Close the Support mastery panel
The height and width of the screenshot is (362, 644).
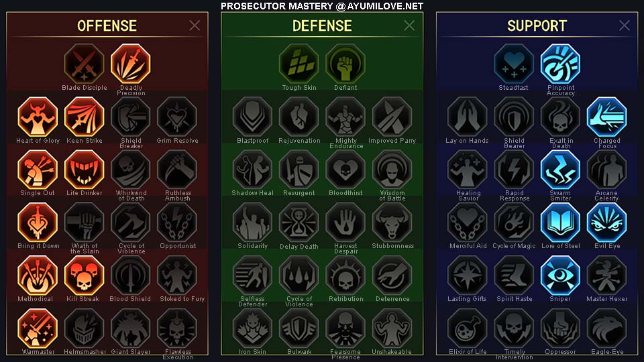tap(625, 25)
